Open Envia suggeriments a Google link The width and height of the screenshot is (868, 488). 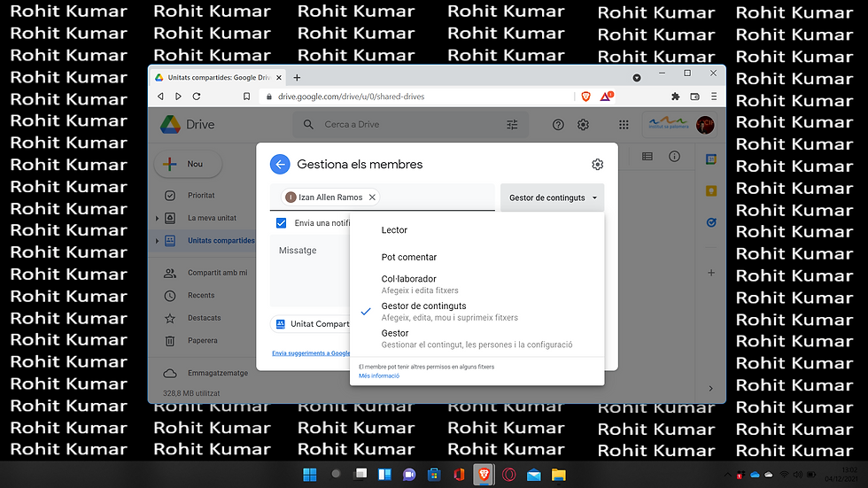(x=311, y=353)
